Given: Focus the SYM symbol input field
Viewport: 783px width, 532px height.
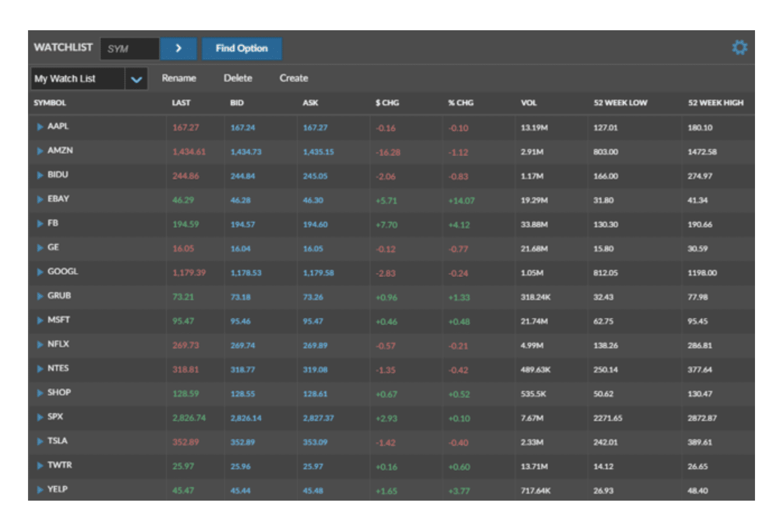Looking at the screenshot, I should click(130, 49).
